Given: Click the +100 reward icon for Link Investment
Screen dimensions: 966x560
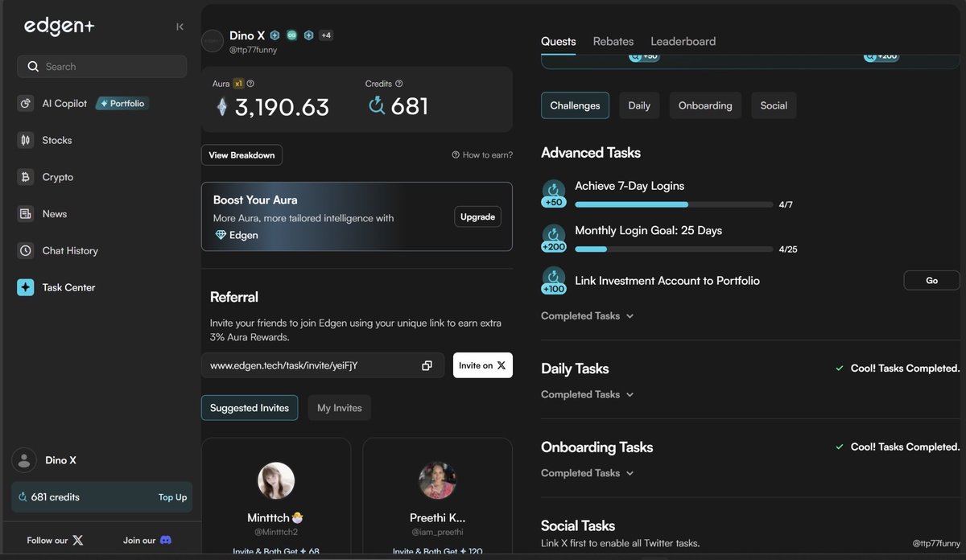Looking at the screenshot, I should click(x=554, y=281).
